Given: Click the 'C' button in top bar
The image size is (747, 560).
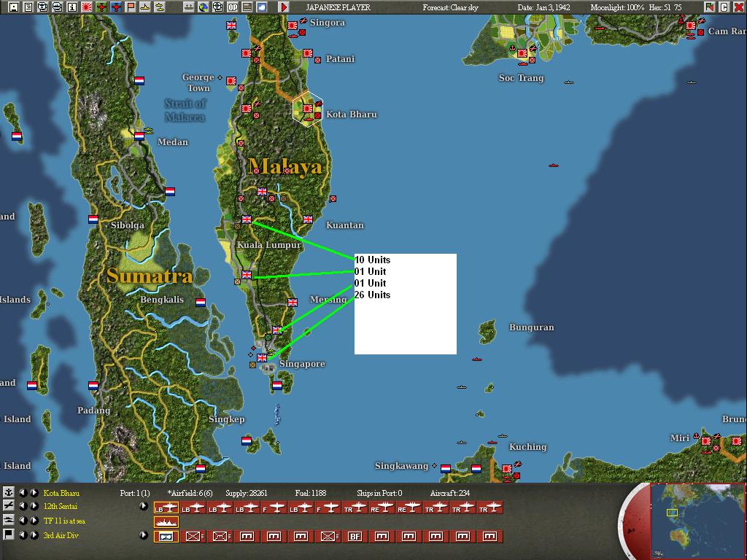Looking at the screenshot, I should click(724, 7).
